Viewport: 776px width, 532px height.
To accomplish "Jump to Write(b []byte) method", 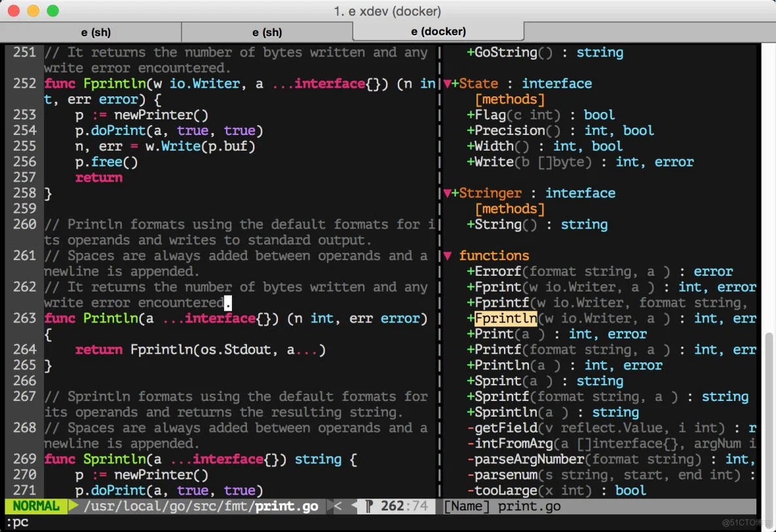I will coord(580,162).
